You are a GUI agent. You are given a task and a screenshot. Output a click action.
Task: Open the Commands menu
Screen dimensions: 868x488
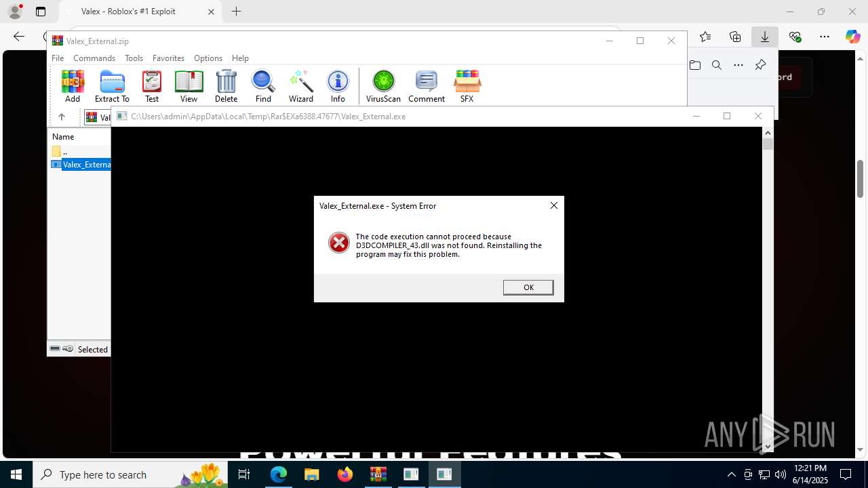click(94, 58)
